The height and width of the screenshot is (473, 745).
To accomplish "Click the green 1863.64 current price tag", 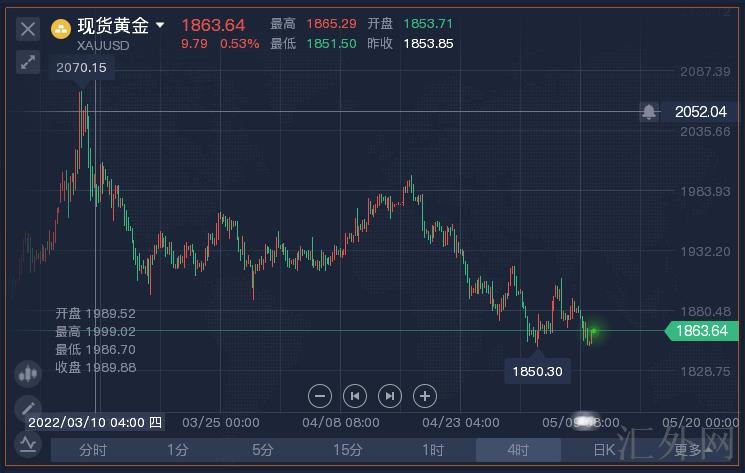I will pos(700,331).
